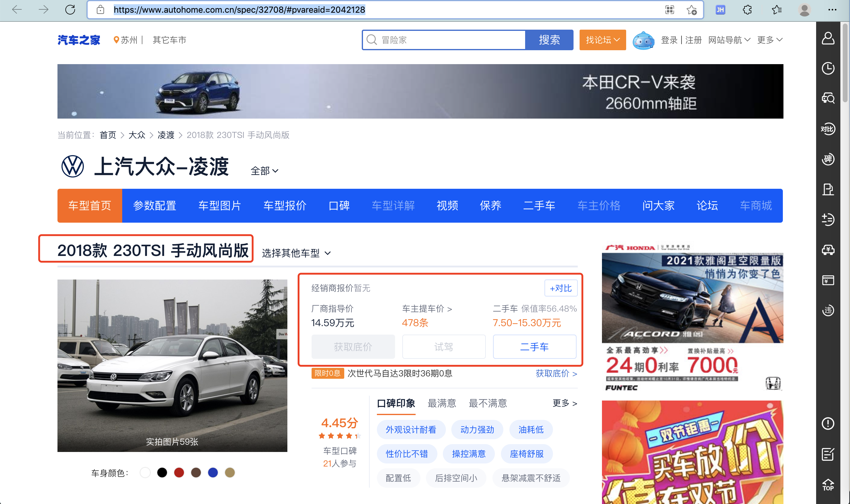Select the white body color swatch
Image resolution: width=850 pixels, height=504 pixels.
click(x=145, y=473)
